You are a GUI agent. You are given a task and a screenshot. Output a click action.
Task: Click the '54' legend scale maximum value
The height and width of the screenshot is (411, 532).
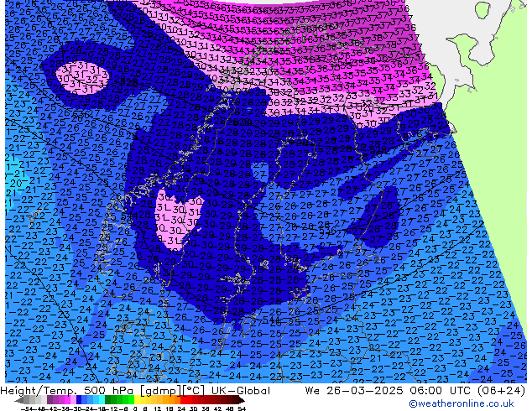tap(241, 408)
